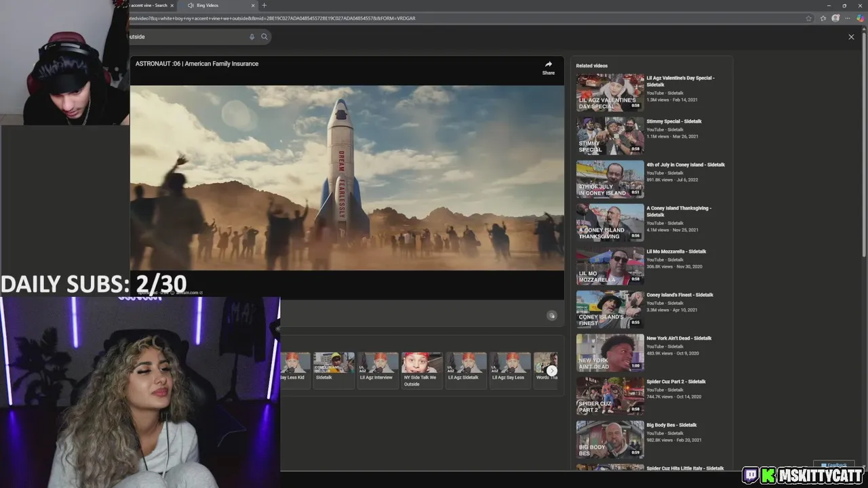This screenshot has height=488, width=868.
Task: Click the microphone voice search icon
Action: pyautogui.click(x=252, y=37)
